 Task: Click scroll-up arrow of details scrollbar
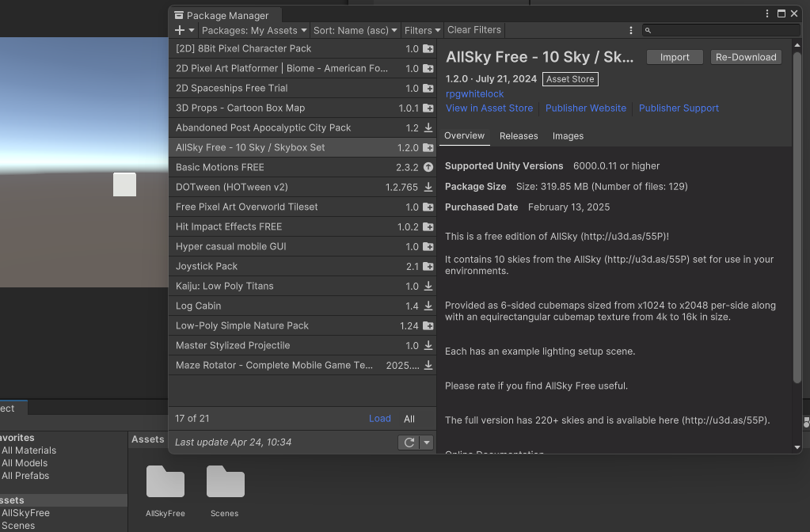(x=797, y=45)
